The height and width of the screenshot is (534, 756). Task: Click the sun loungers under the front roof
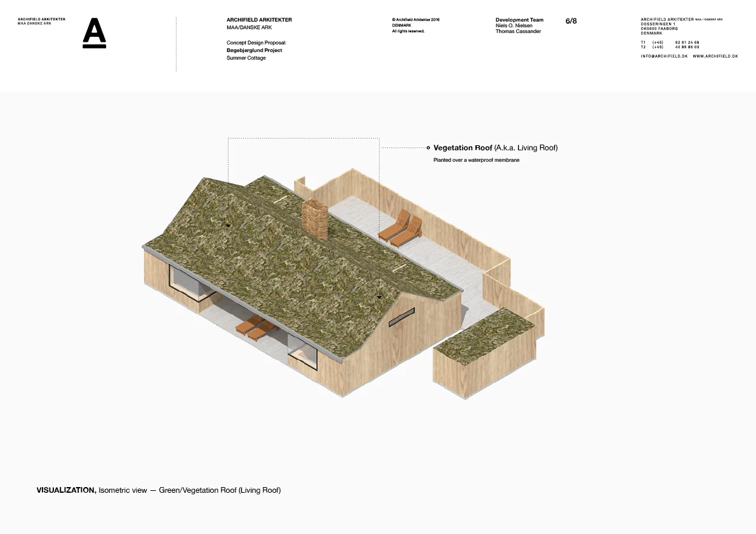coord(257,329)
